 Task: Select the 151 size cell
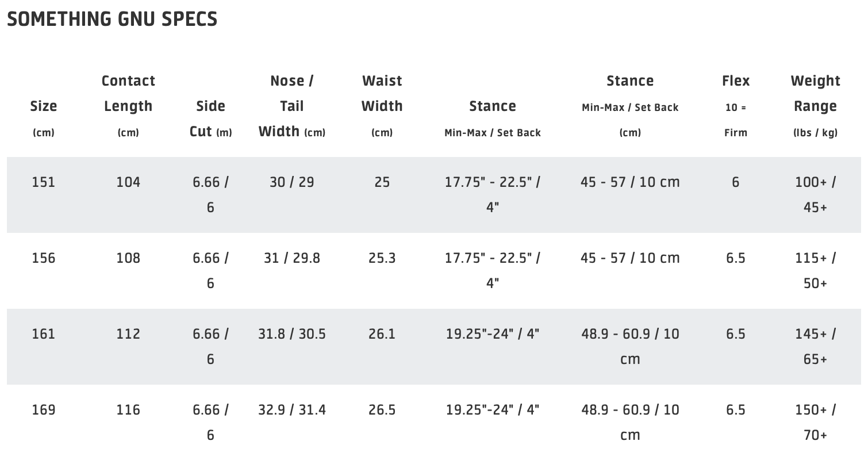coord(44,182)
